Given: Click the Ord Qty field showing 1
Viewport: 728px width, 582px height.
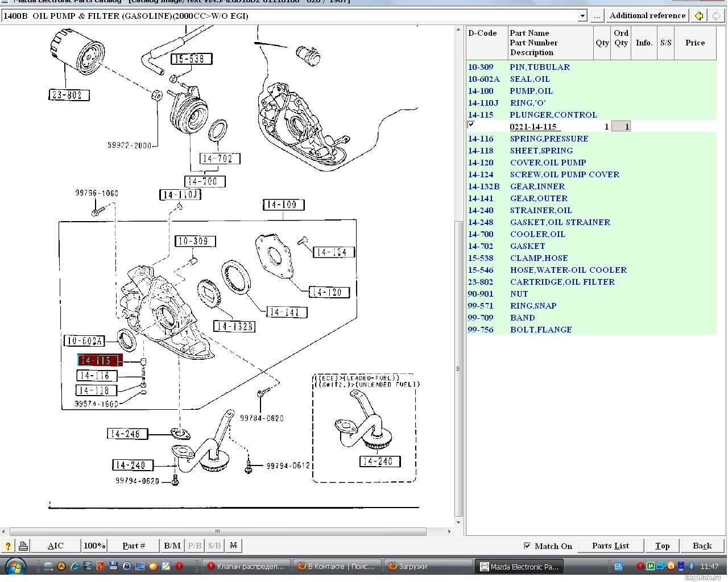Looking at the screenshot, I should (621, 126).
